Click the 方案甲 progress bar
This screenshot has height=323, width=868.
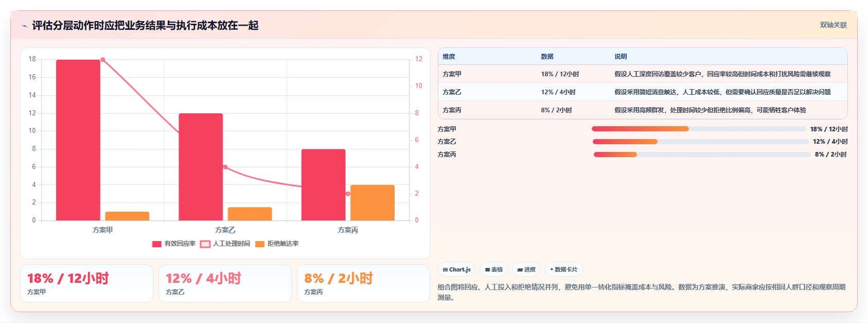pyautogui.click(x=698, y=129)
